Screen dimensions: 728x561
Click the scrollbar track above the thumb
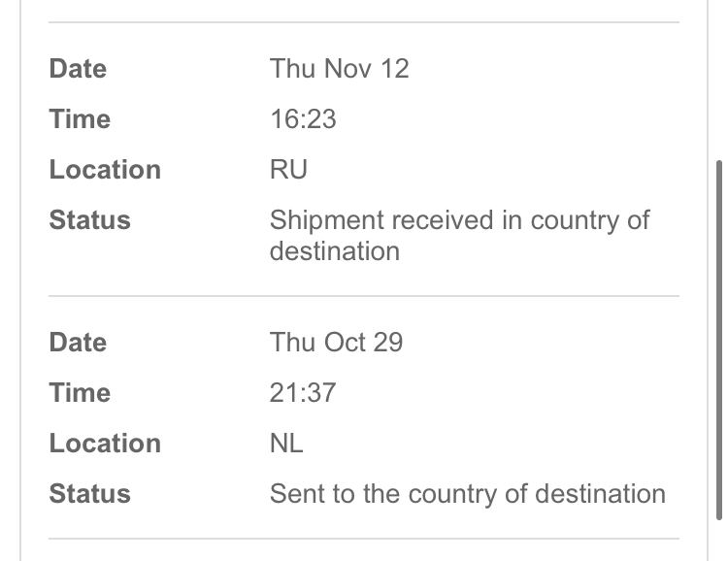(x=719, y=79)
